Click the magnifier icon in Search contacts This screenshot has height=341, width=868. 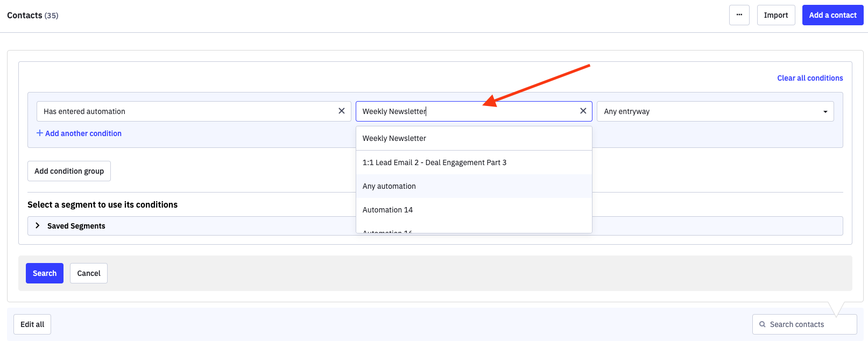762,324
